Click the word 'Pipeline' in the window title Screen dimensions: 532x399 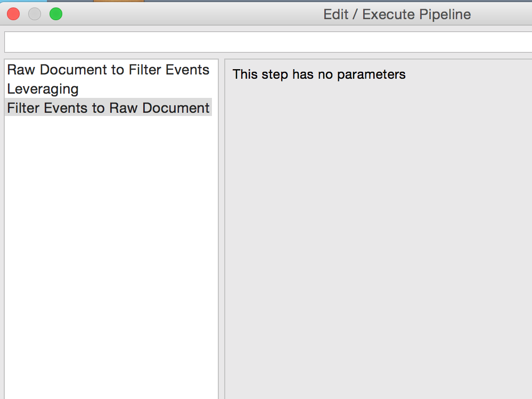click(445, 14)
